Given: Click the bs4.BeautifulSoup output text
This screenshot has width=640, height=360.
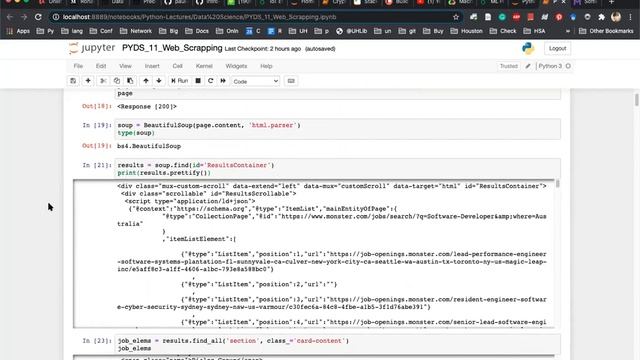Looking at the screenshot, I should tap(149, 146).
